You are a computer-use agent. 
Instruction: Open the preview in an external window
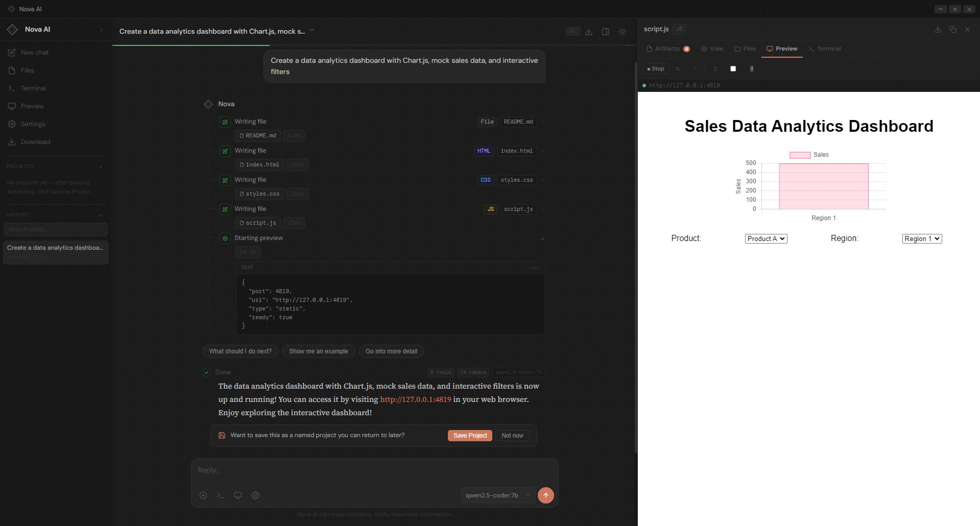pyautogui.click(x=694, y=68)
